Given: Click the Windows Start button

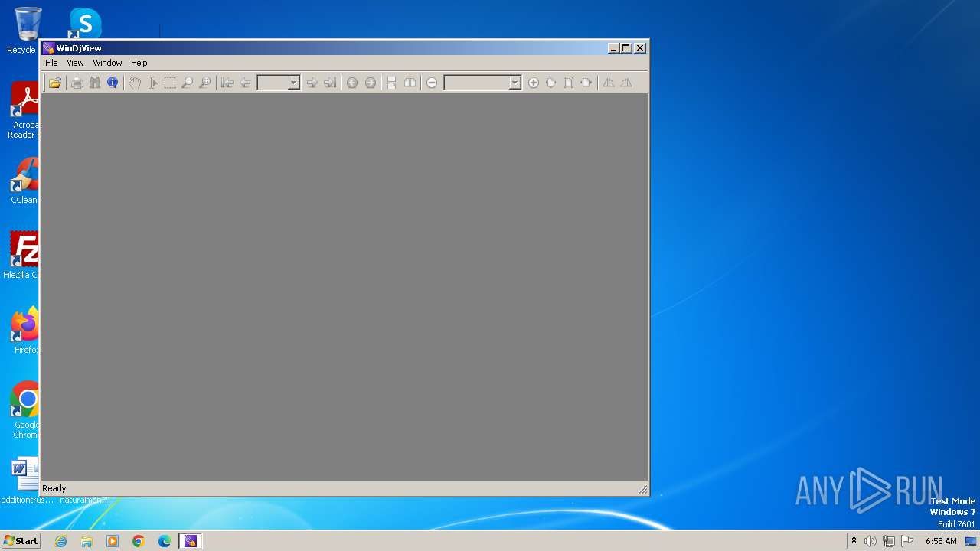Looking at the screenshot, I should (21, 541).
